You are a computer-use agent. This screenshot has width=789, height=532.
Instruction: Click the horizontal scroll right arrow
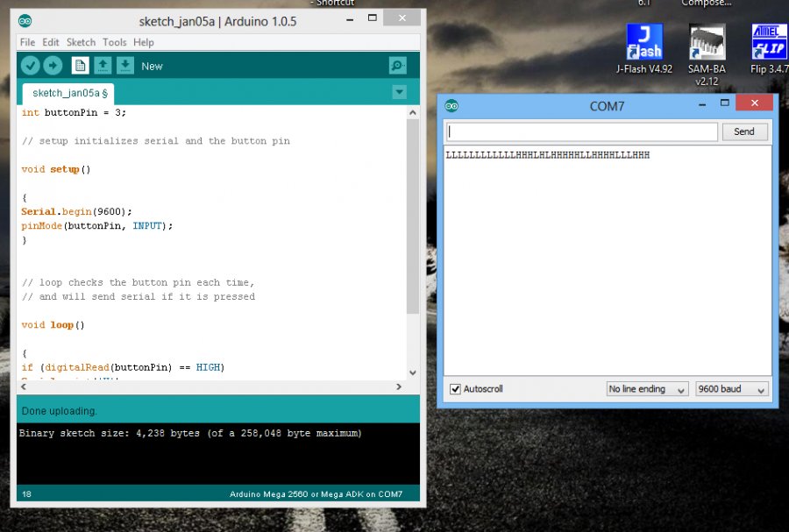(399, 387)
